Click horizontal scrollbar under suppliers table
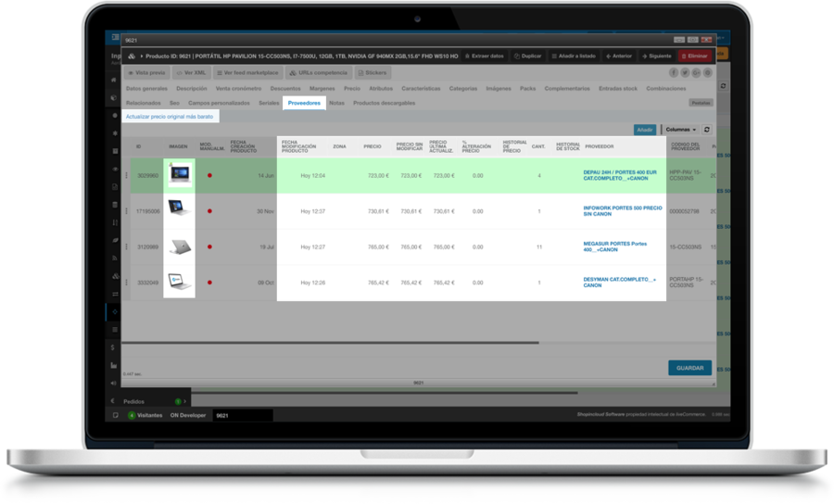 coord(330,343)
